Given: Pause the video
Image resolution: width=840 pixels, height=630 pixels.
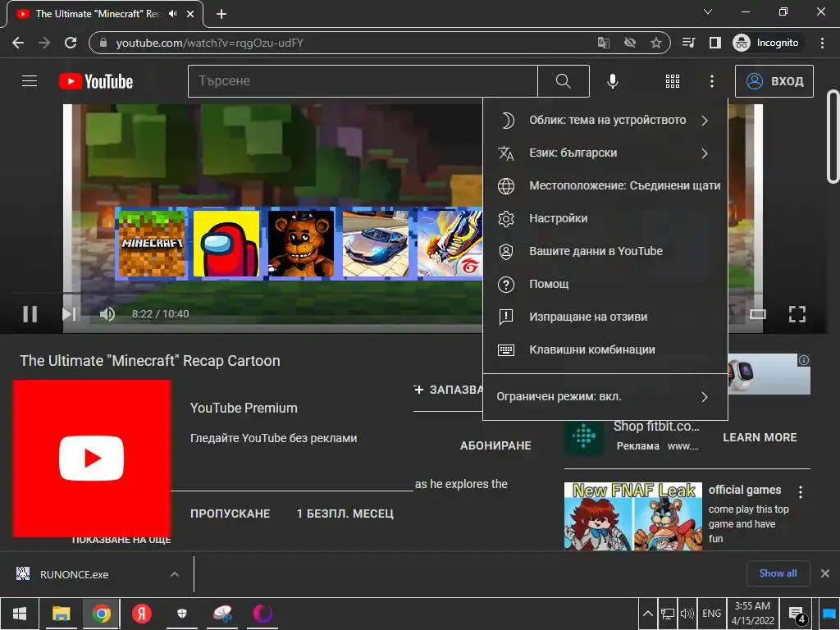Looking at the screenshot, I should click(30, 314).
